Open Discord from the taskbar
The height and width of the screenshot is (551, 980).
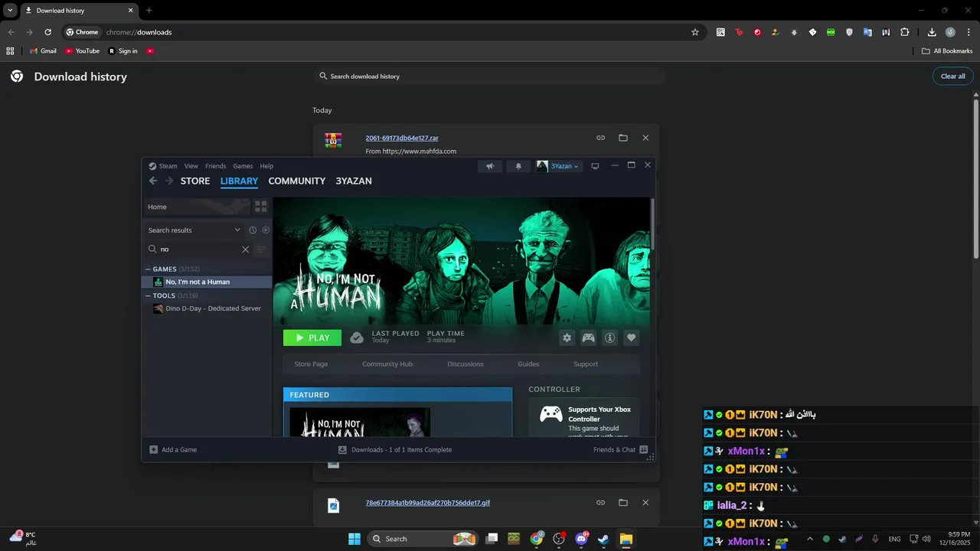point(581,539)
